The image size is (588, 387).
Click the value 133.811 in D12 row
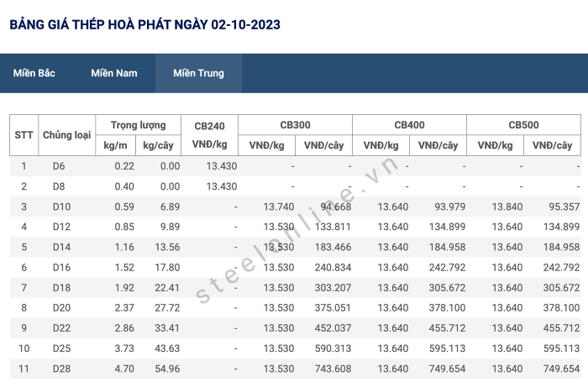coord(333,227)
